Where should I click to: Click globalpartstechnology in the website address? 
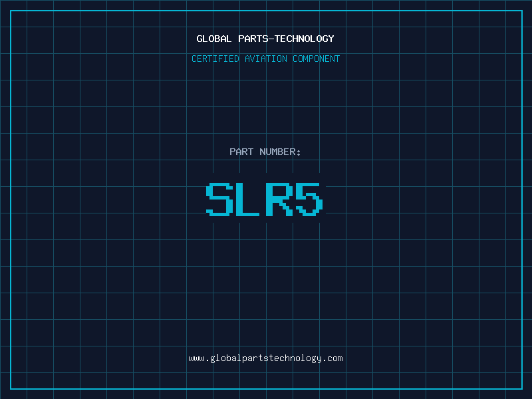[265, 358]
